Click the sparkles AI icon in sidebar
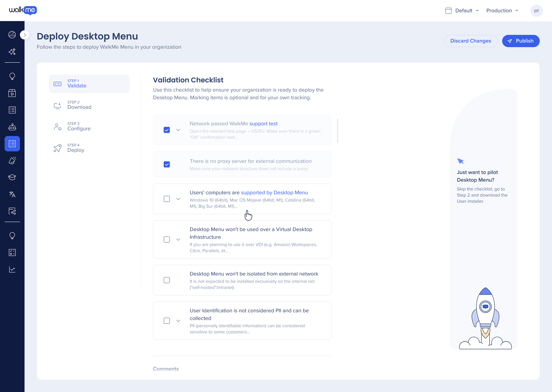This screenshot has height=392, width=552. coord(12,52)
